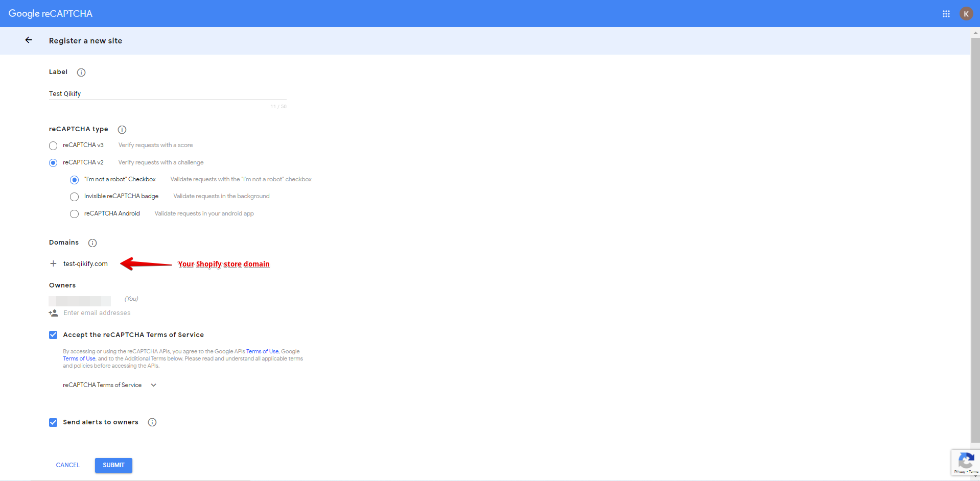The width and height of the screenshot is (980, 481).
Task: Click the SUBMIT button
Action: coord(113,465)
